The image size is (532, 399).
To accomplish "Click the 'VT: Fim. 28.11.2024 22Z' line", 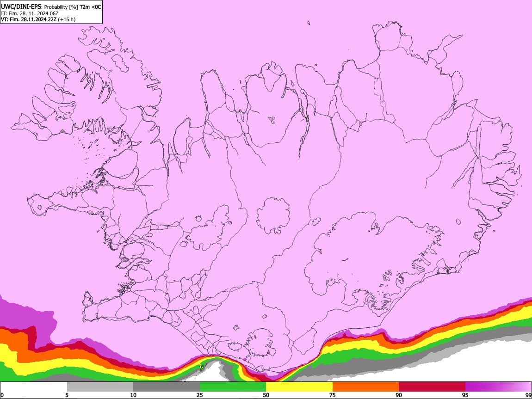I will [x=29, y=19].
